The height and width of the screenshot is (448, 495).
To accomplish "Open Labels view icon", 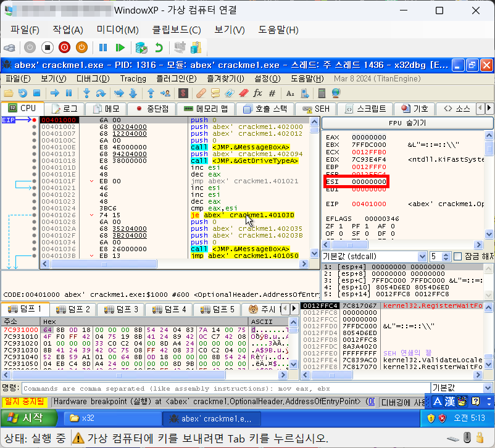I will click(230, 93).
